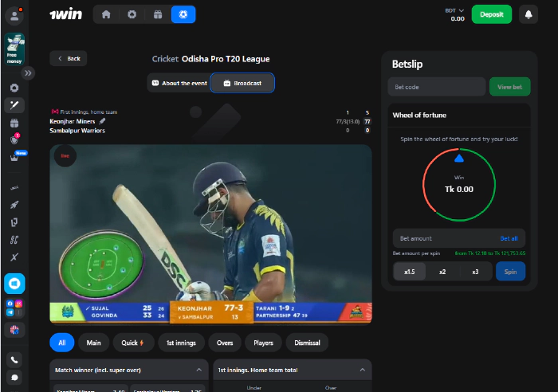
Task: Go Back to previous page
Action: [69, 58]
